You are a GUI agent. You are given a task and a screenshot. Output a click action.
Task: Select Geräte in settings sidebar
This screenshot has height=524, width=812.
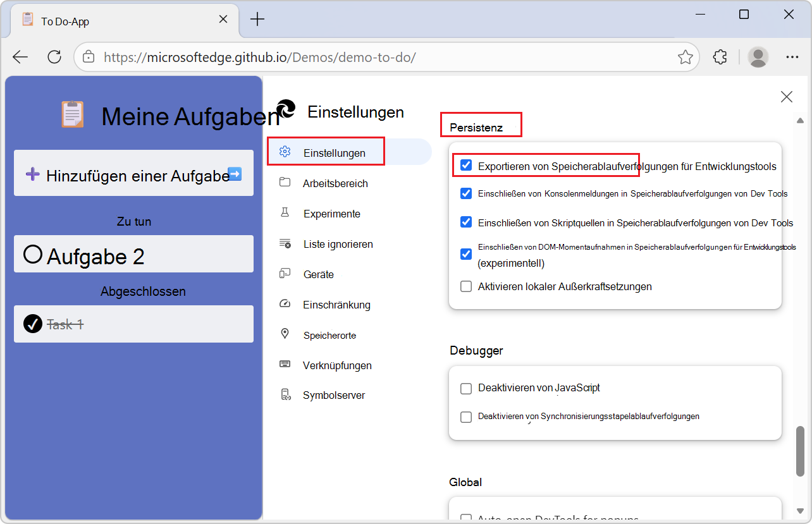(318, 274)
